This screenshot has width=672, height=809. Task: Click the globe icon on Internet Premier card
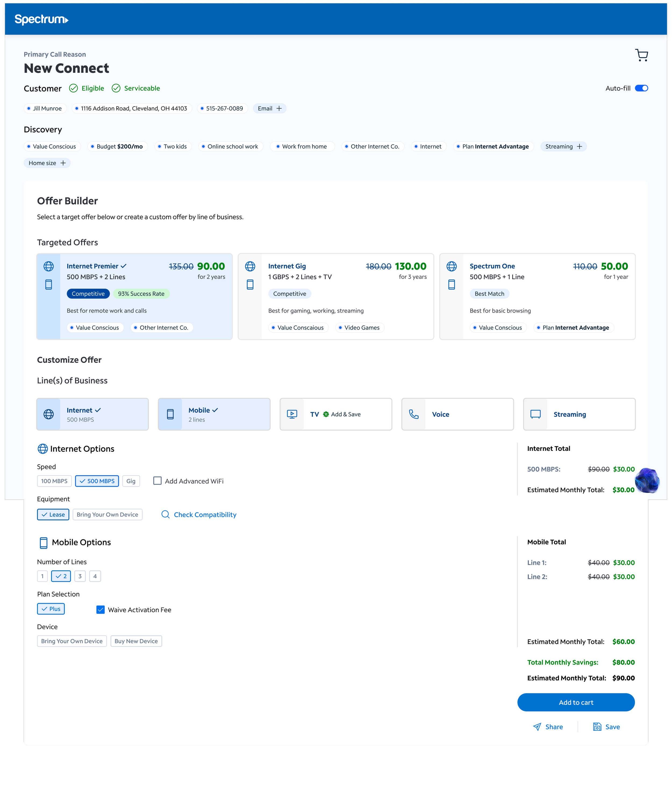coord(49,266)
